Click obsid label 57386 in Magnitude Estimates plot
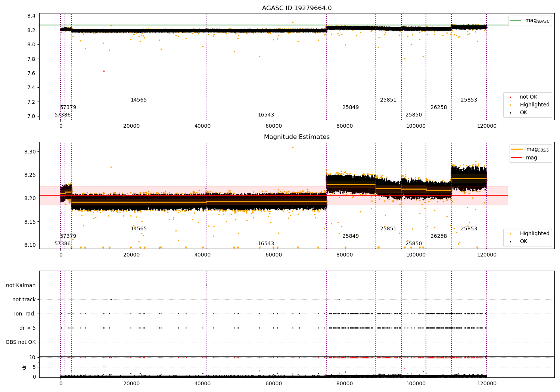The image size is (560, 392). pyautogui.click(x=63, y=244)
